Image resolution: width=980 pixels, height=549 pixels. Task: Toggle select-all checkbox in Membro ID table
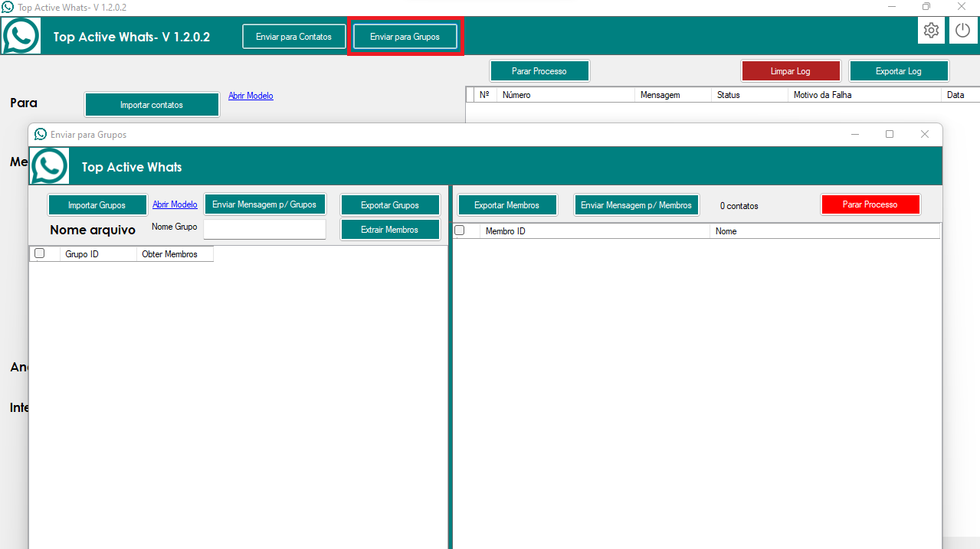(460, 230)
